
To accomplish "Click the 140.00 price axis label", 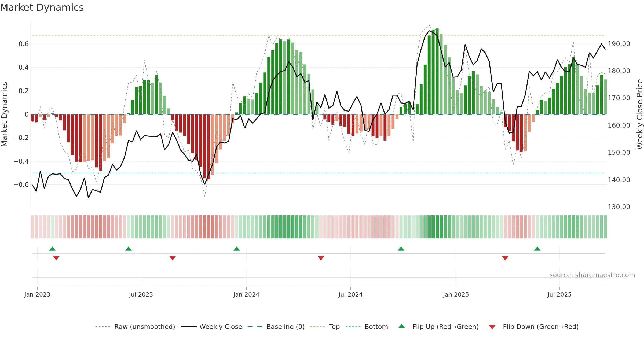I will coord(619,180).
